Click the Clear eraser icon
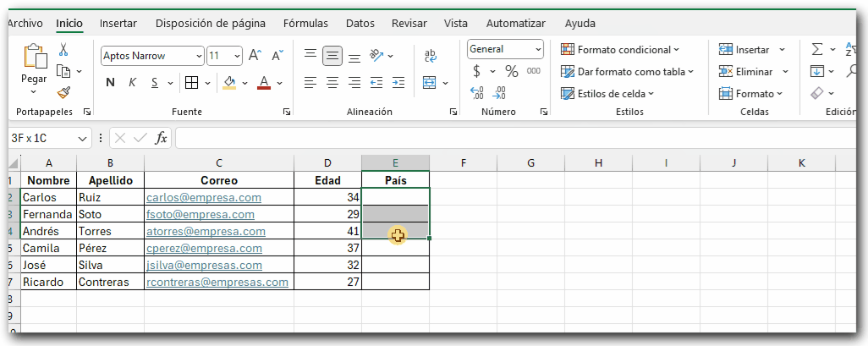868x346 pixels. (x=817, y=93)
